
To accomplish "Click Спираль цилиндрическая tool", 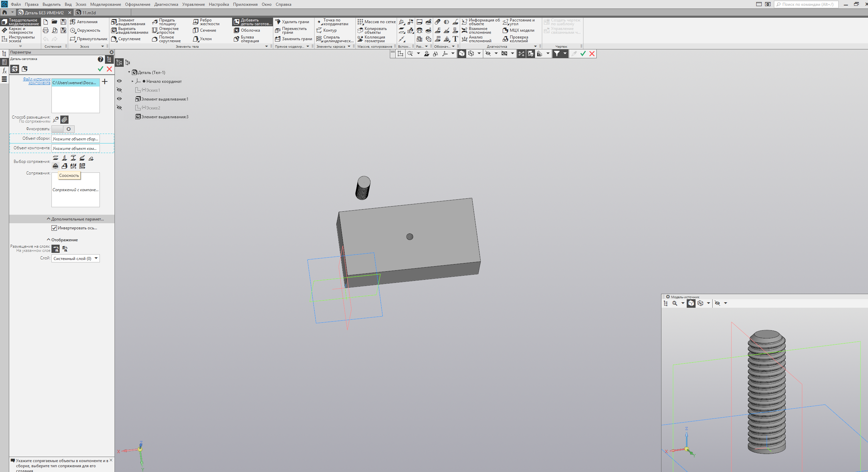I will (x=335, y=39).
